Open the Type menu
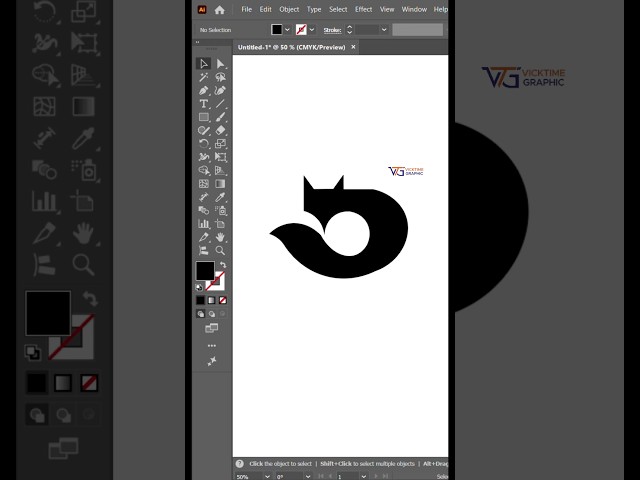 click(314, 9)
